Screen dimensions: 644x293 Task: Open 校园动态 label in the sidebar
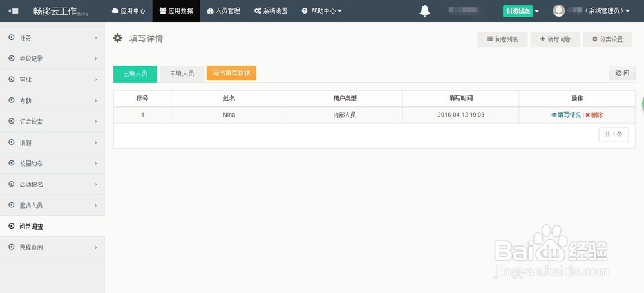pyautogui.click(x=31, y=163)
